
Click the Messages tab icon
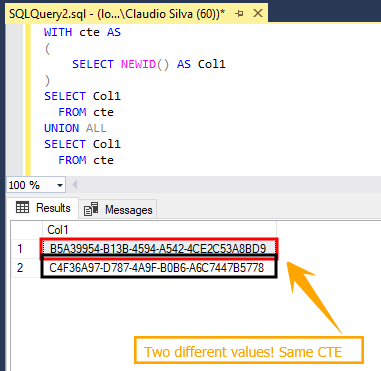coord(91,209)
